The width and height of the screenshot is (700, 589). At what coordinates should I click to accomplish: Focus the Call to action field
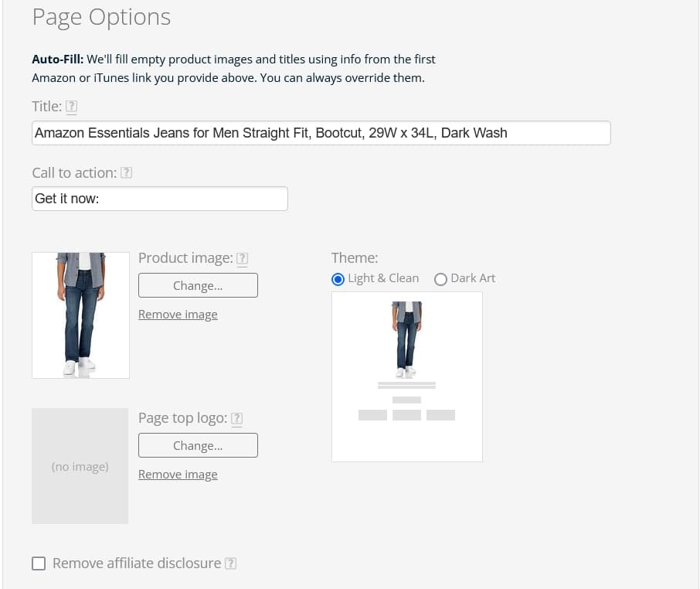tap(160, 199)
